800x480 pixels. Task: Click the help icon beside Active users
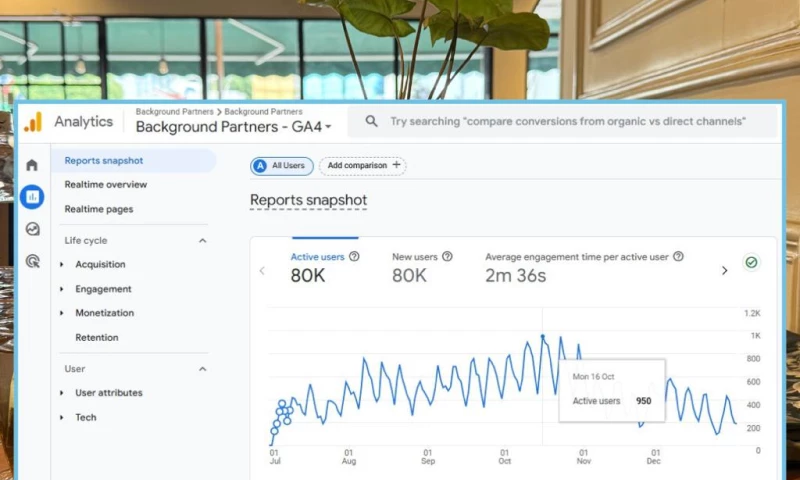pyautogui.click(x=354, y=257)
